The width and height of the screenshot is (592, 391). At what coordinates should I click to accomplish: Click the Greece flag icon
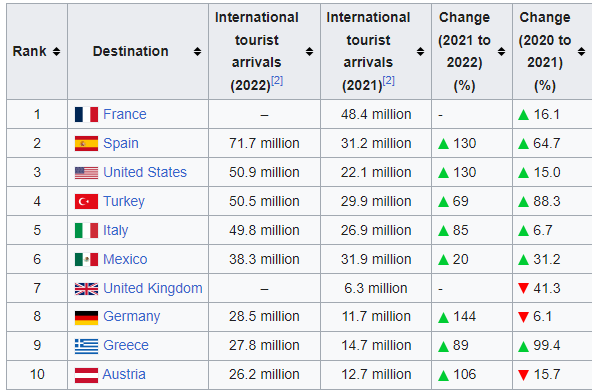86,346
